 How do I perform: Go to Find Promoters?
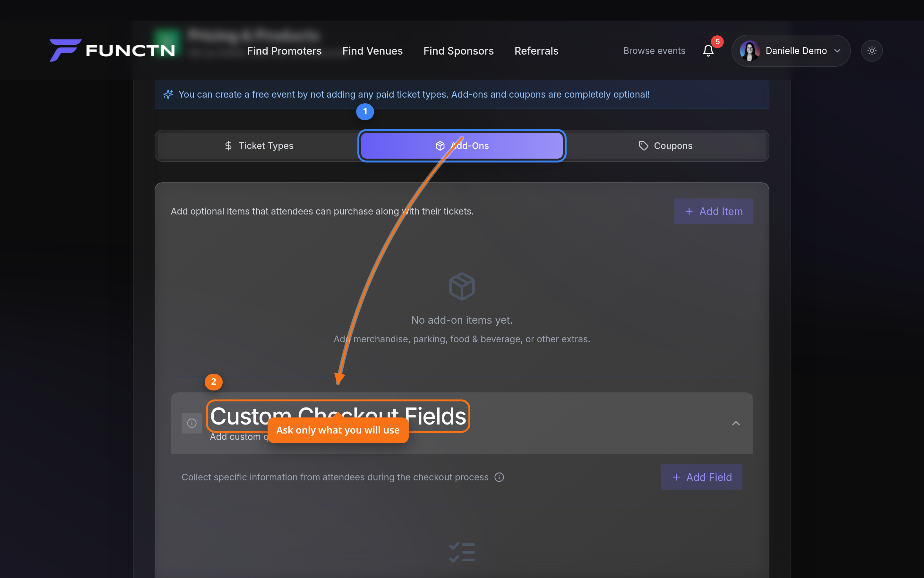(284, 51)
